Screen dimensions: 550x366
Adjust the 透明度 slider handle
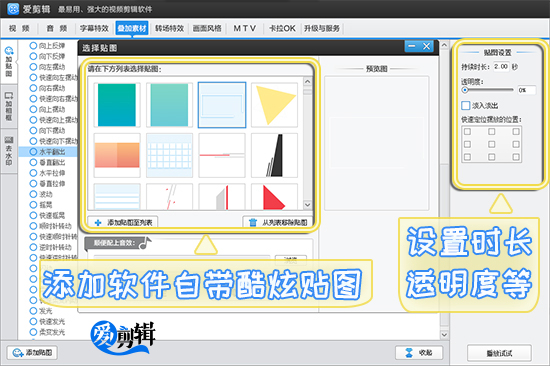click(x=465, y=90)
